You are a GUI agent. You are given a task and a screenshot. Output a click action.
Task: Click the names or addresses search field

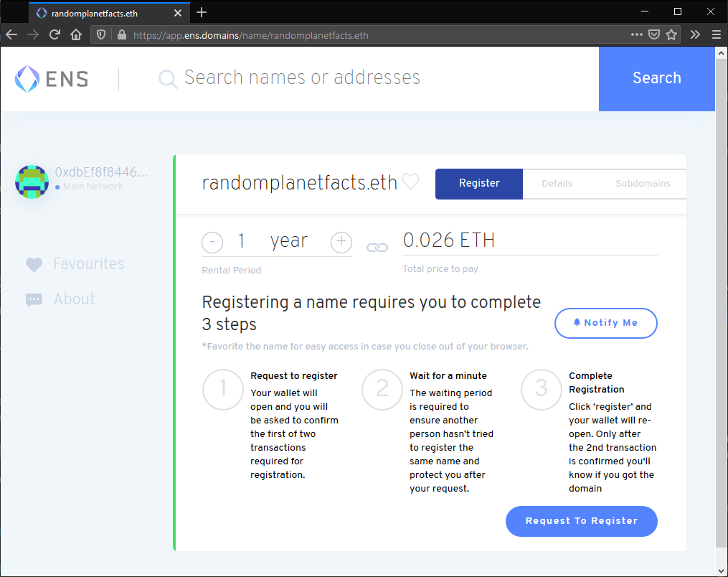click(301, 79)
